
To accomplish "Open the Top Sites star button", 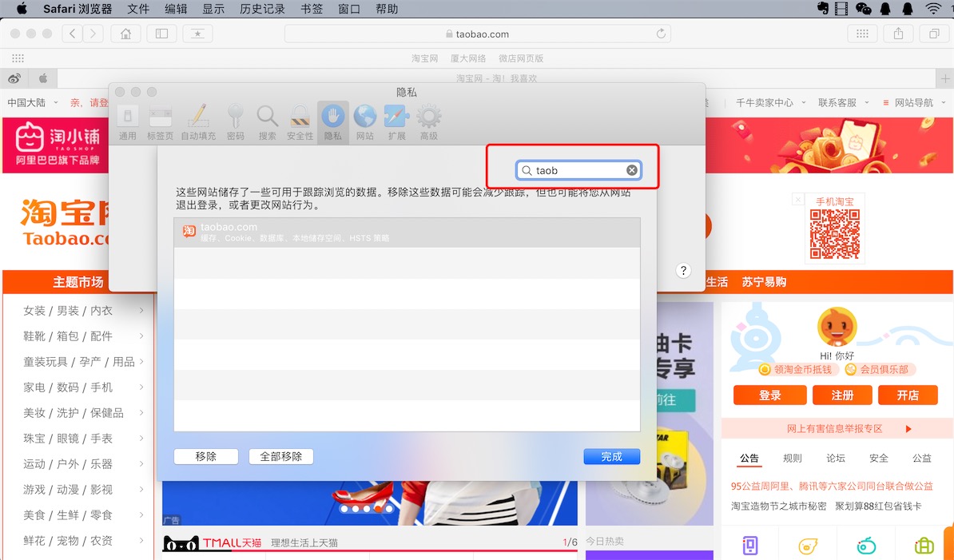I will (x=197, y=34).
